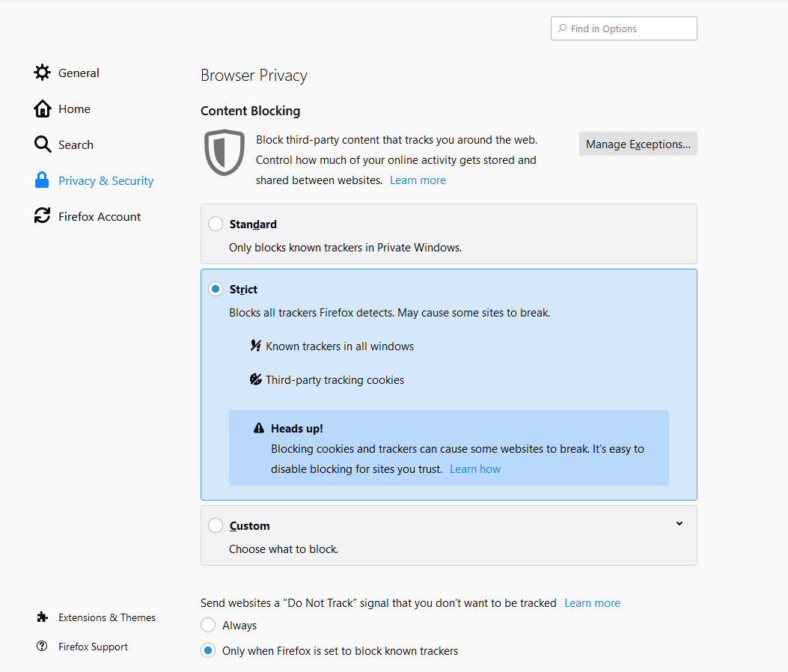Screen dimensions: 788x672
Task: Click the Search magnifier icon in sidebar
Action: click(x=42, y=144)
